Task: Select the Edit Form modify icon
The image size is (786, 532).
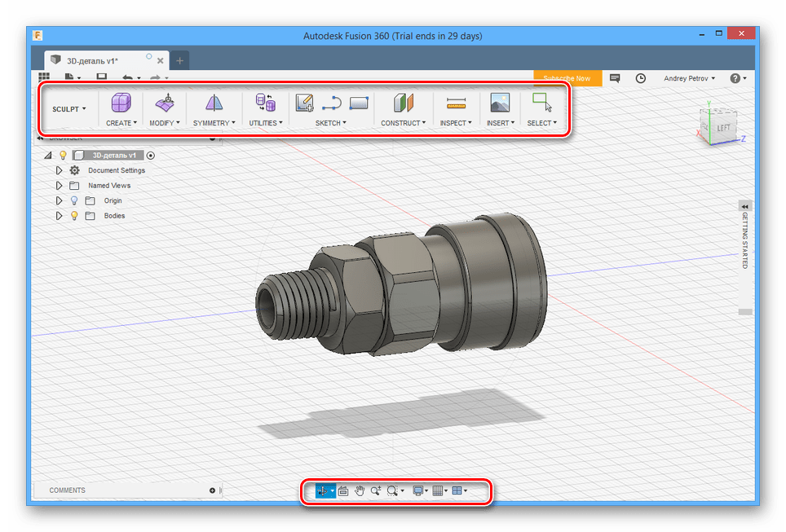Action: point(165,103)
